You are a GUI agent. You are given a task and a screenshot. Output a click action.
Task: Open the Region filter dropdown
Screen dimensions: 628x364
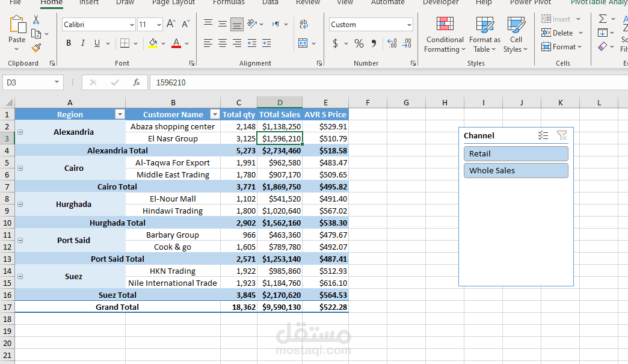(120, 114)
